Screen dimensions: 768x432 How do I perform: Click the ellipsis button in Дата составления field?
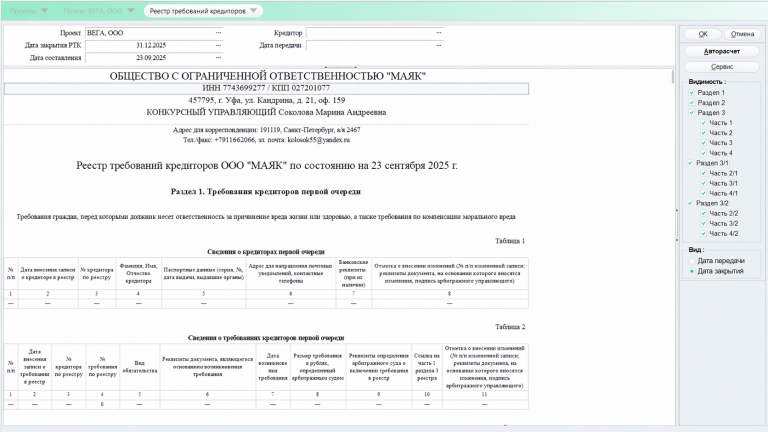tap(218, 58)
